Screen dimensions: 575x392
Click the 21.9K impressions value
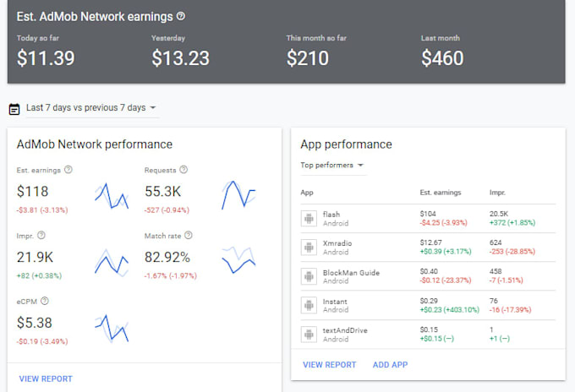point(35,257)
